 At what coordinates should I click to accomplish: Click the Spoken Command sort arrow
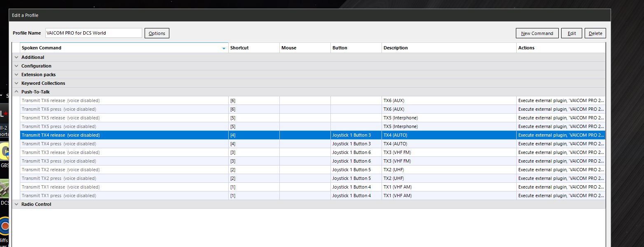(224, 48)
